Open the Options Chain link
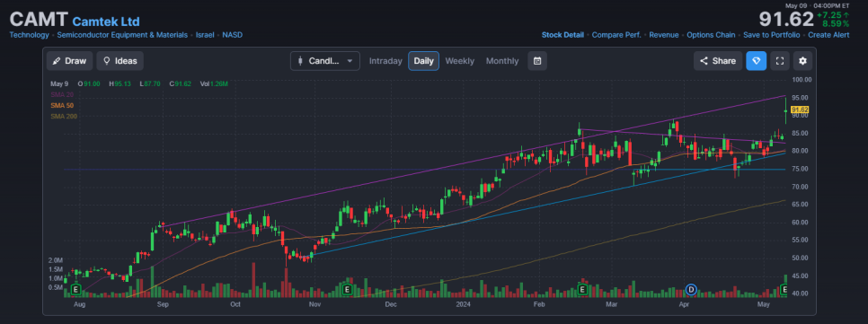 711,35
